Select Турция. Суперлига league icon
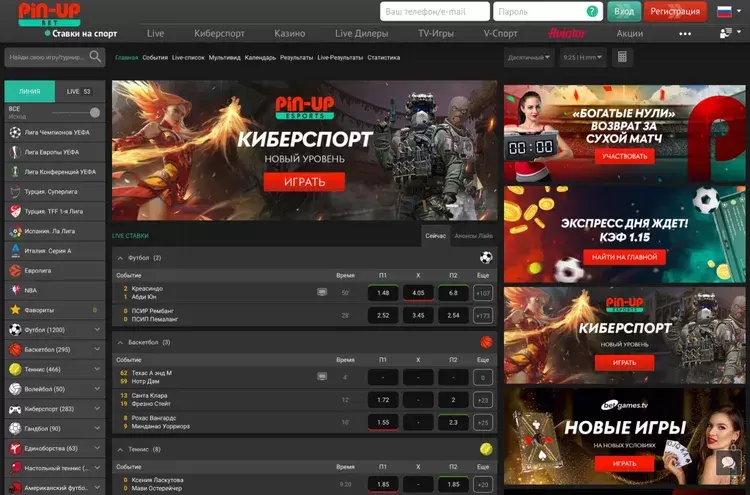This screenshot has height=495, width=750. pyautogui.click(x=15, y=192)
